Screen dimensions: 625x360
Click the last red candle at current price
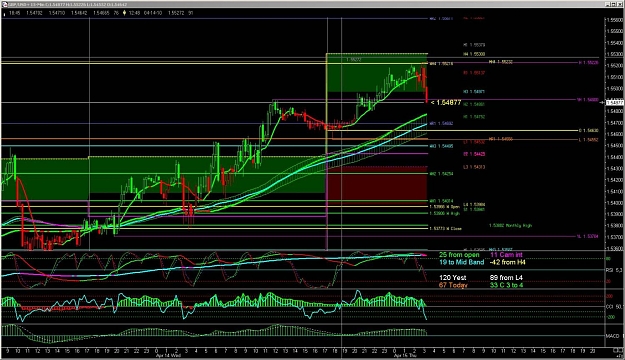[x=427, y=95]
